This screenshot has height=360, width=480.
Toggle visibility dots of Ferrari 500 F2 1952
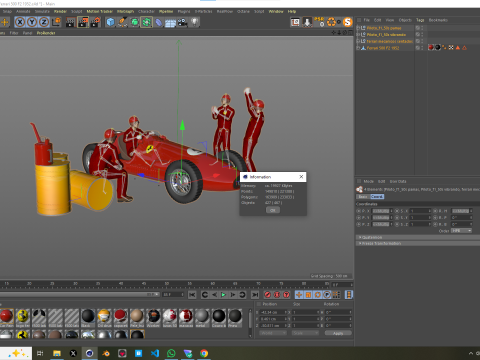point(423,48)
